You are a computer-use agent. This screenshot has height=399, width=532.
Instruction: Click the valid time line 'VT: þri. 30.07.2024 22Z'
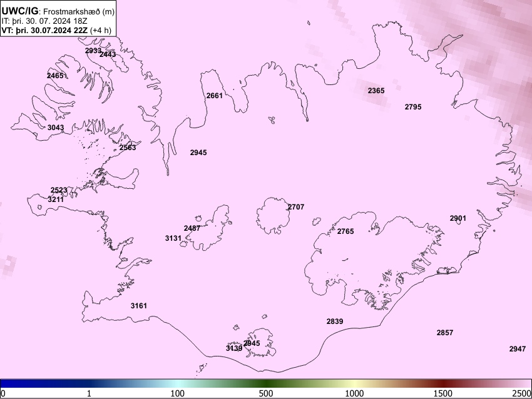click(x=44, y=30)
